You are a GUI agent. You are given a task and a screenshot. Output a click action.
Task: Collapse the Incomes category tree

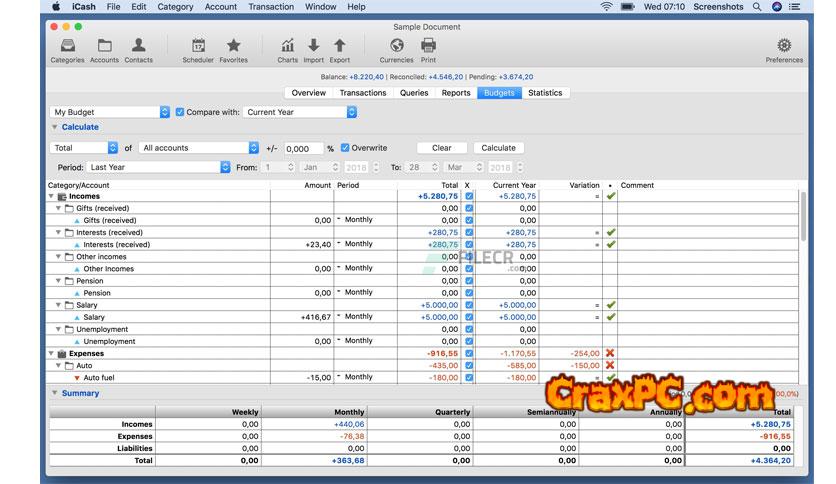(51, 196)
